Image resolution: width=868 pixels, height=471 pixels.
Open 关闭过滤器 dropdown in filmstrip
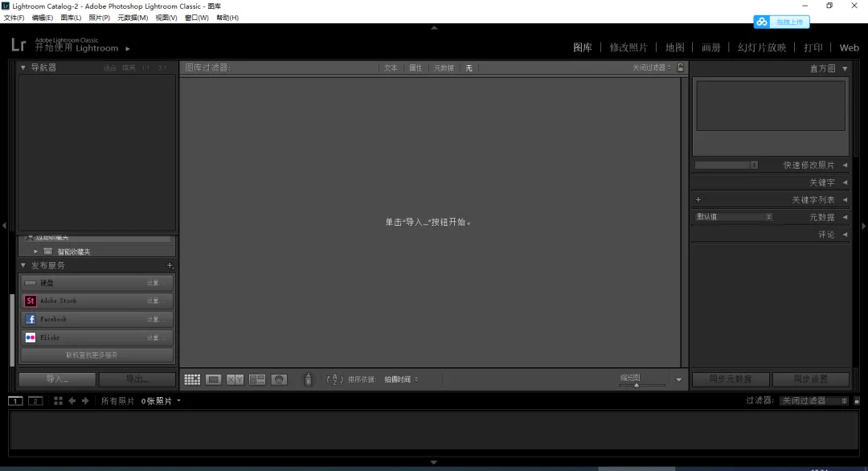pos(813,401)
